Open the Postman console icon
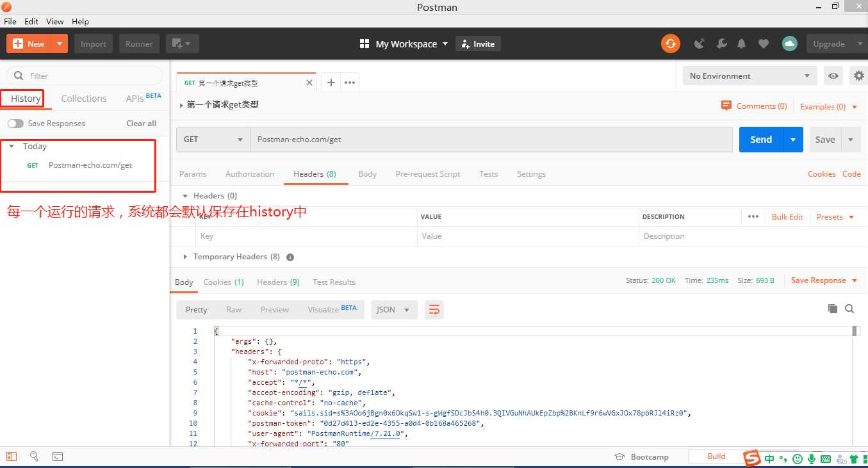The width and height of the screenshot is (868, 468). coord(57,456)
